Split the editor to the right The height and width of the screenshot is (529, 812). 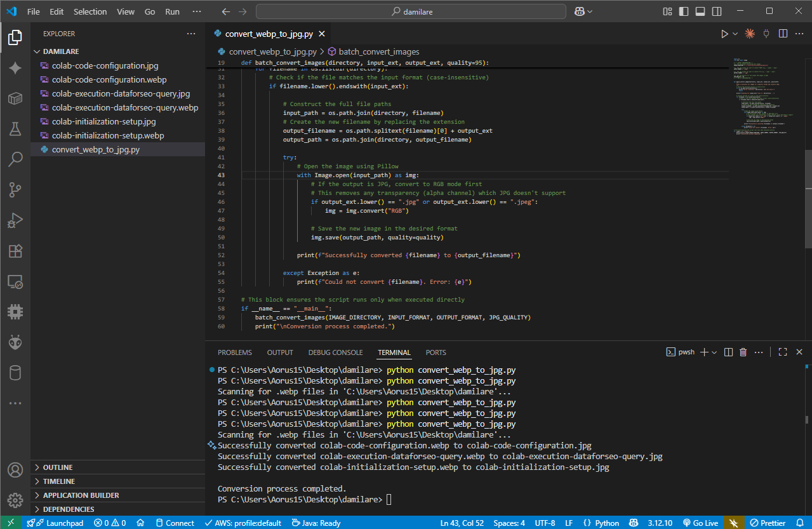tap(783, 34)
